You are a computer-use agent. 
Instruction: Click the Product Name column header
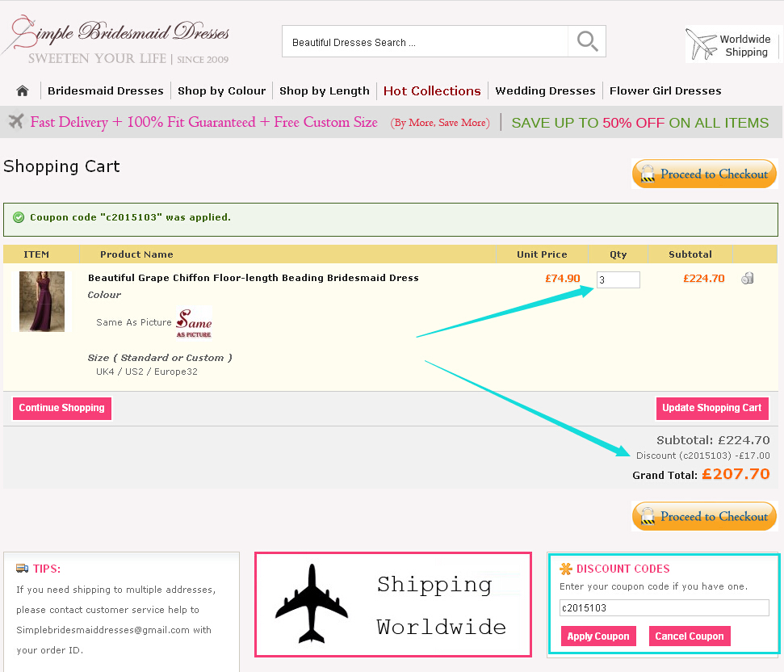tap(136, 254)
